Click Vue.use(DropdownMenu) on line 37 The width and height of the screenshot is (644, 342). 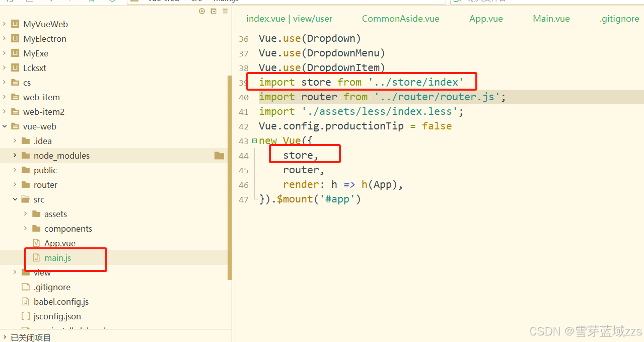click(x=322, y=53)
